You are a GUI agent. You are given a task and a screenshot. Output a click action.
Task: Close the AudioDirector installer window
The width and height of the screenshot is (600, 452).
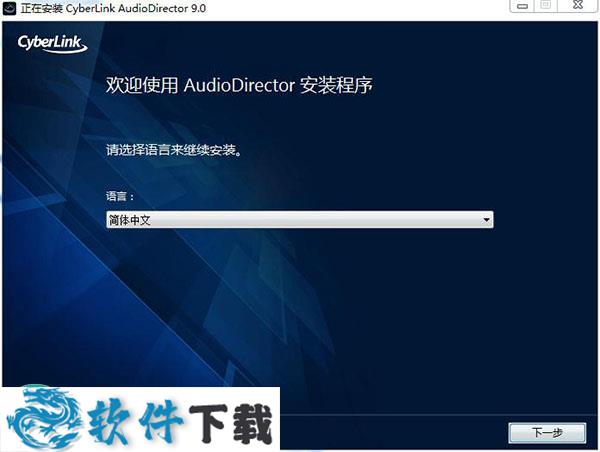[x=578, y=6]
